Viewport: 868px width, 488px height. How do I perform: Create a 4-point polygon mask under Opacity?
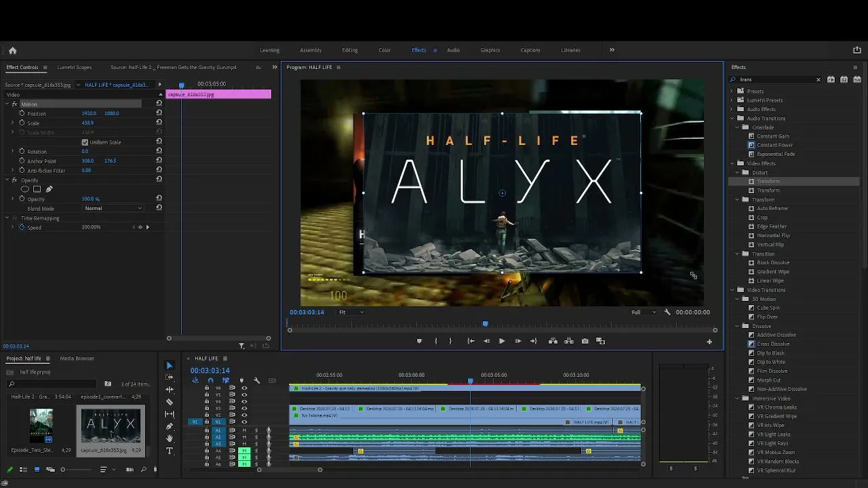37,189
